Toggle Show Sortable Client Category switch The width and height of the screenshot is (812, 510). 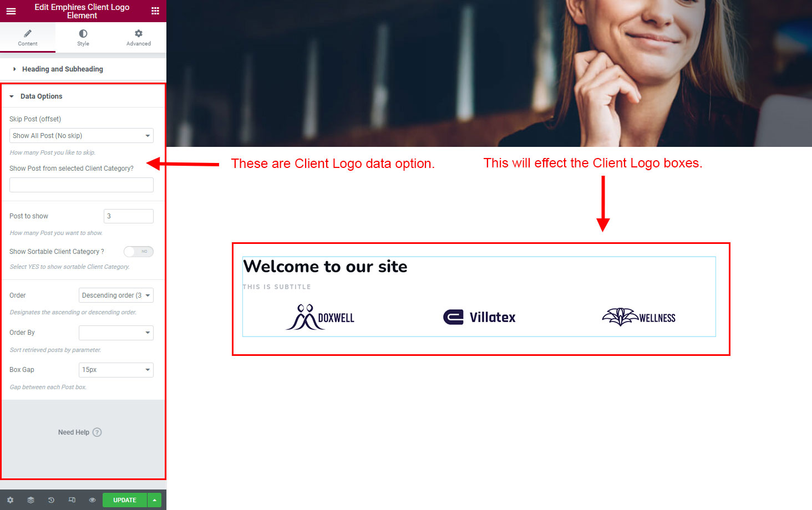138,252
